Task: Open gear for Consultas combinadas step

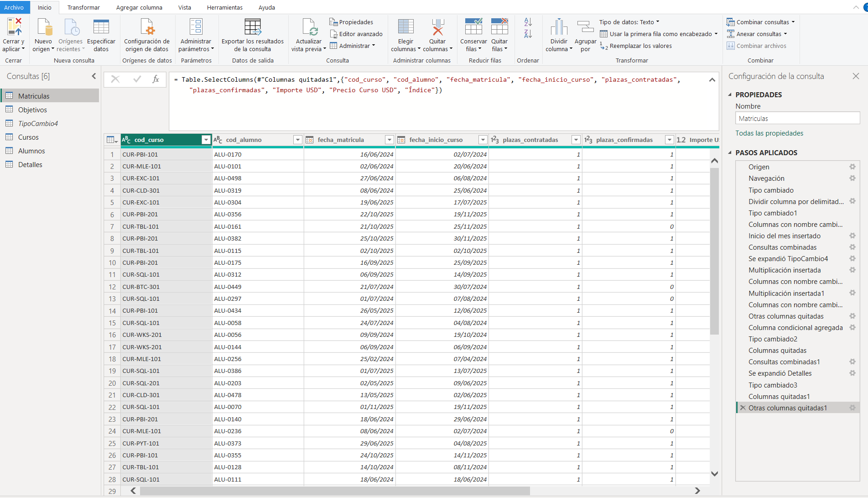Action: pos(852,247)
